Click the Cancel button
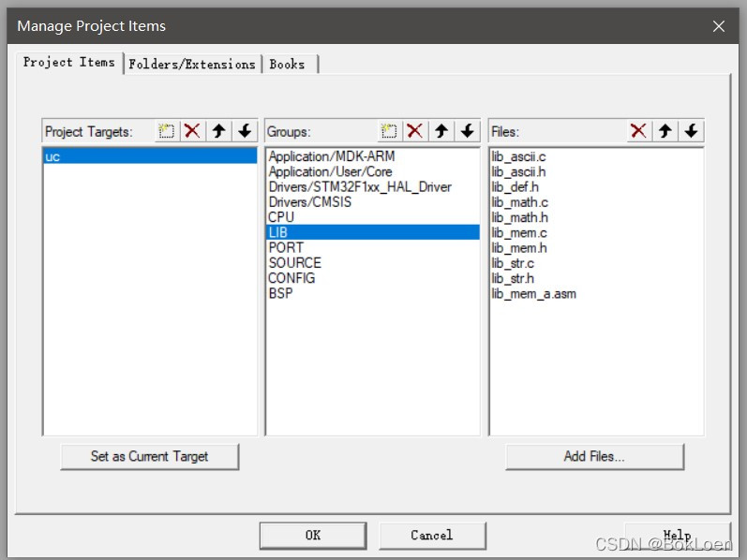Screen dimensions: 747x560 pyautogui.click(x=432, y=536)
